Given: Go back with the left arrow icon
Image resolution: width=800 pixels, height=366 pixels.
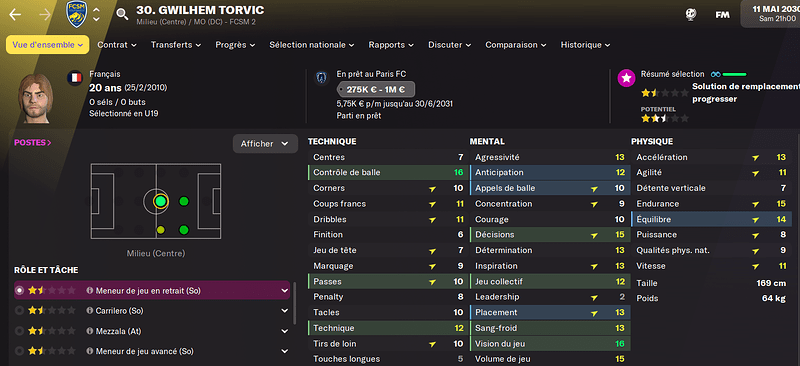Looking at the screenshot, I should click(15, 14).
